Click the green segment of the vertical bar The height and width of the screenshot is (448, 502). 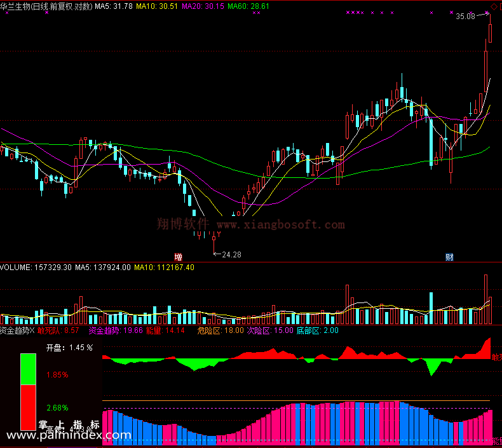[28, 369]
